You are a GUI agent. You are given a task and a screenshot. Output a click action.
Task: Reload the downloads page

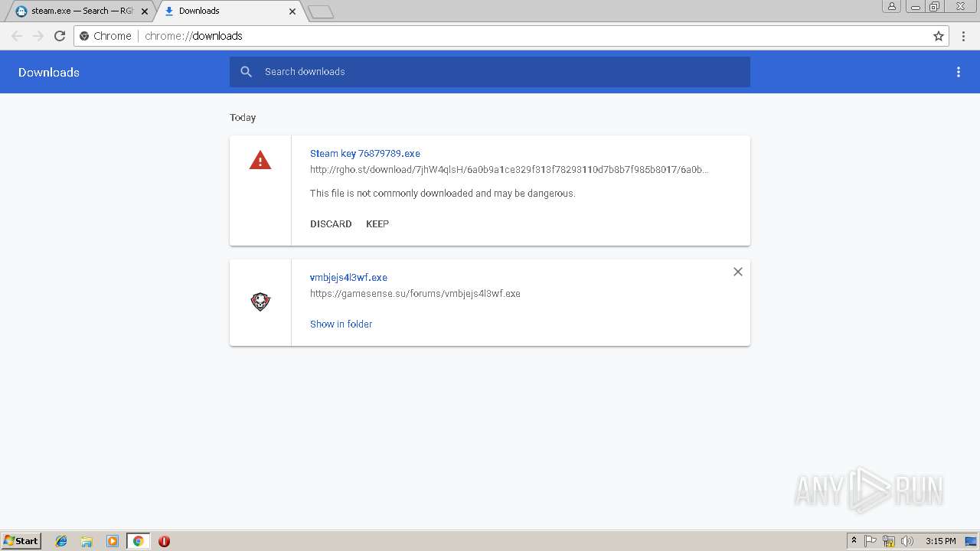click(x=60, y=36)
